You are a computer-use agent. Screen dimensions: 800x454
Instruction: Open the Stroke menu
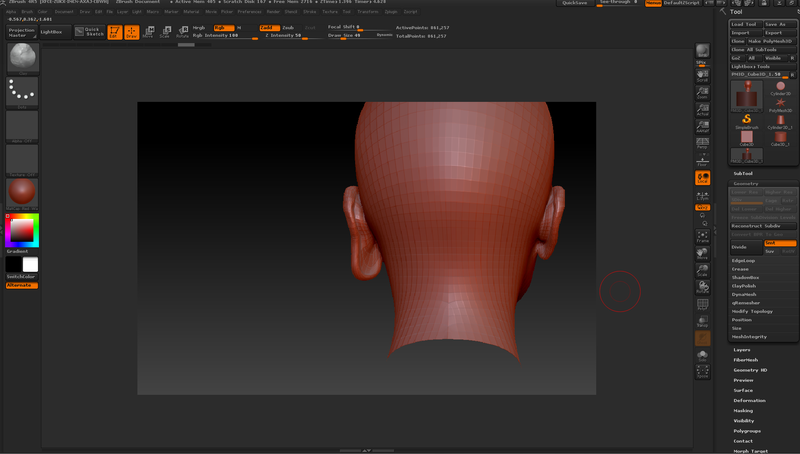(309, 11)
